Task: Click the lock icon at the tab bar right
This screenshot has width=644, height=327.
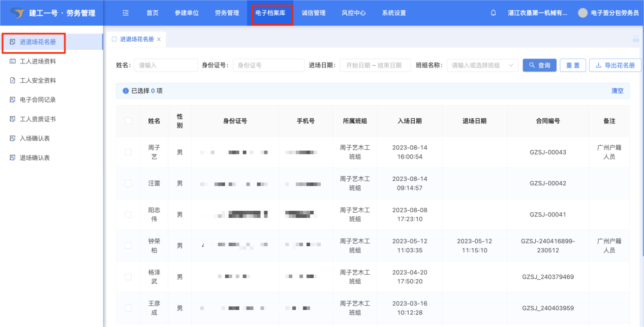Action: [635, 39]
